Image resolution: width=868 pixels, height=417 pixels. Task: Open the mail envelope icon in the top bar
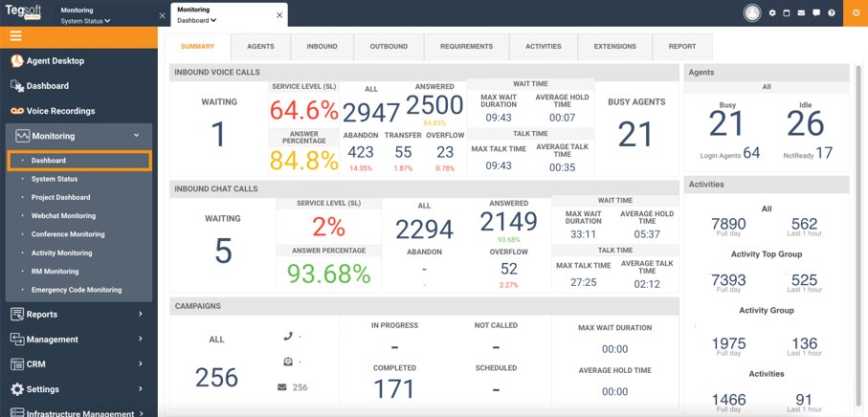802,12
